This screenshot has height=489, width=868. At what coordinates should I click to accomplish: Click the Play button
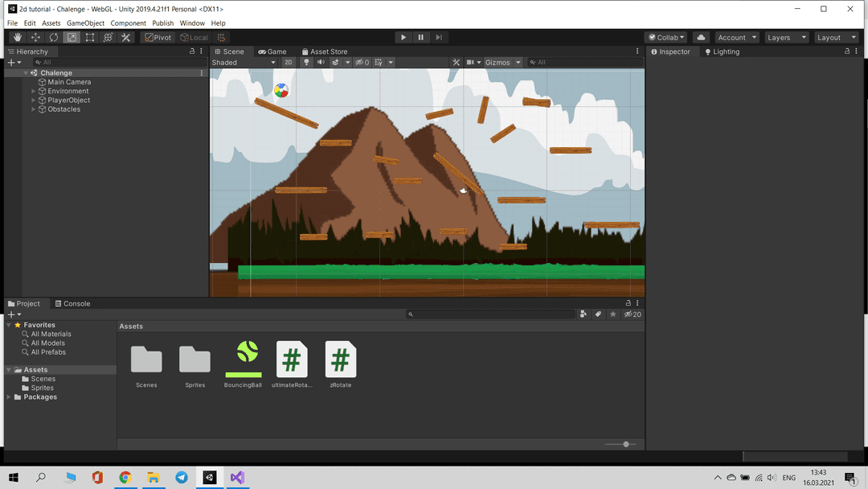pyautogui.click(x=403, y=38)
